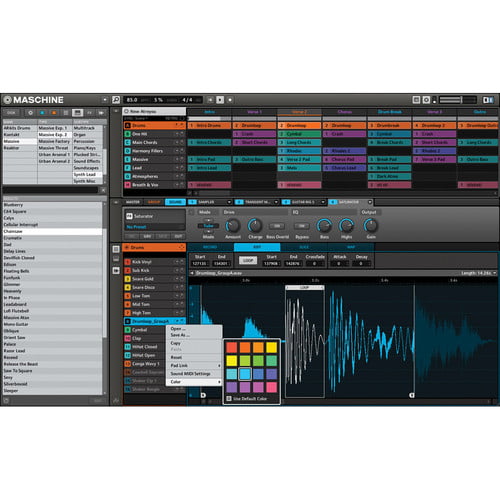Image resolution: width=500 pixels, height=500 pixels.
Task: Open the Guitar Rig slot dropdown arrow
Action: click(323, 202)
